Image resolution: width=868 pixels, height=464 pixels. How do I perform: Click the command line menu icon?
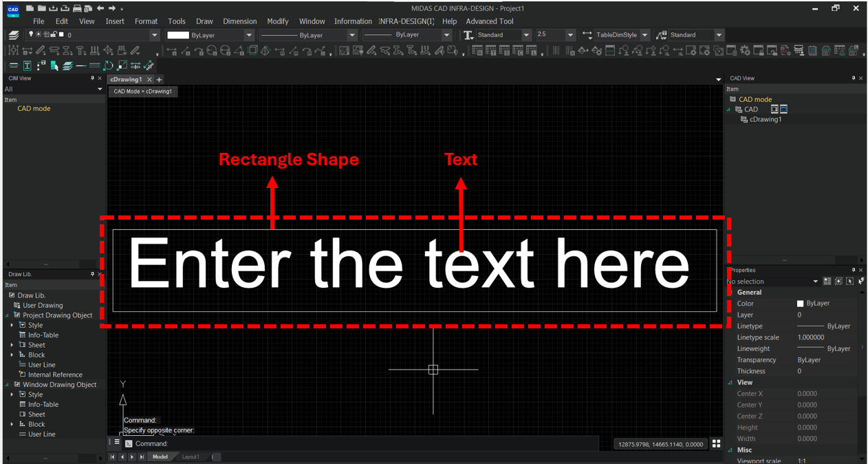click(117, 442)
